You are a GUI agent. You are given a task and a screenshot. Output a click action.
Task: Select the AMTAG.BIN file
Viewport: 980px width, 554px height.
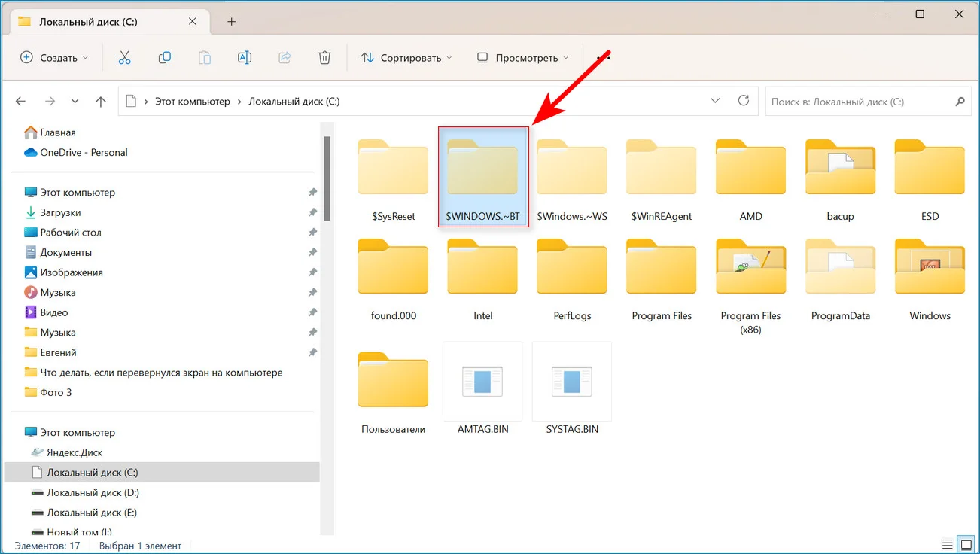(x=482, y=390)
